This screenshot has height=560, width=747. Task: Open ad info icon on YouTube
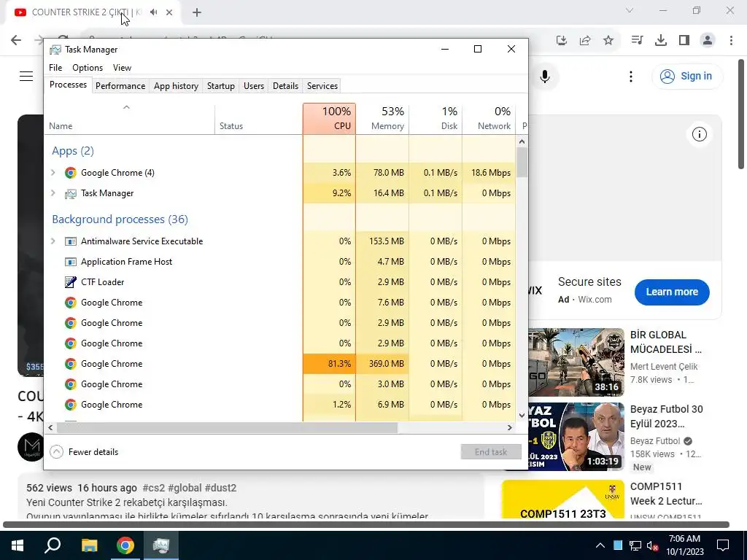click(x=699, y=134)
